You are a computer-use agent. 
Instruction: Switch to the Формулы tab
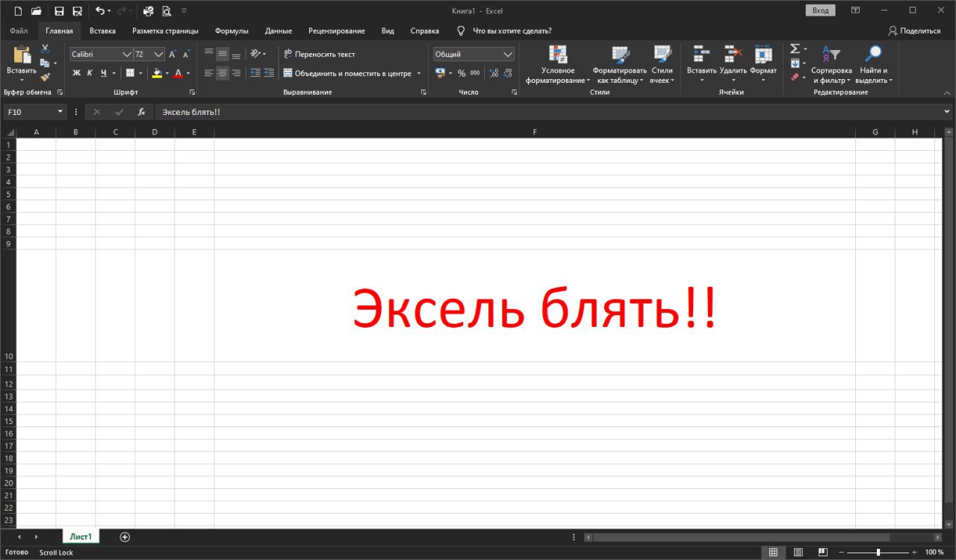pyautogui.click(x=232, y=31)
